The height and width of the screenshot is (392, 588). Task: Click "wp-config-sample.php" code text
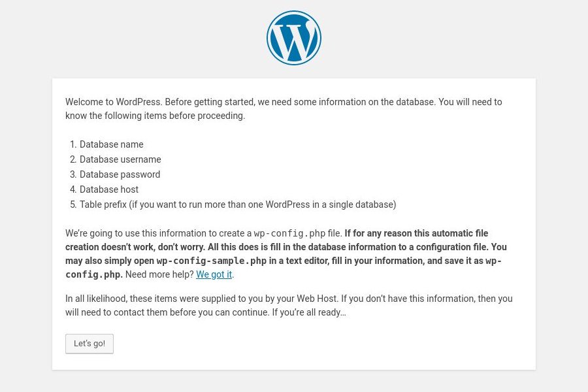(212, 261)
